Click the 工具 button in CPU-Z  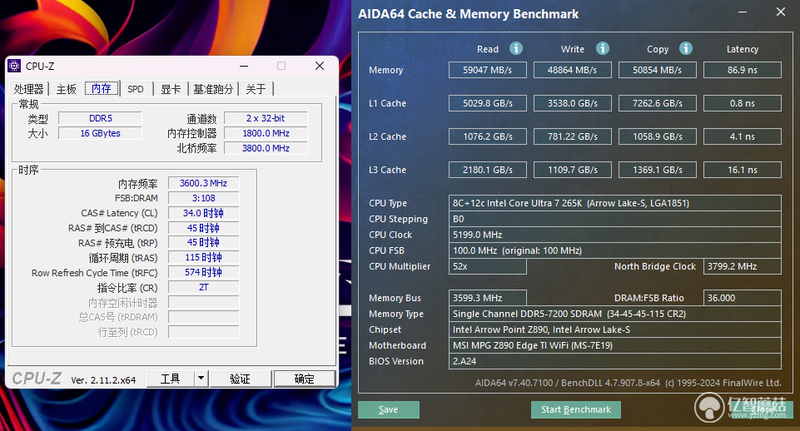pyautogui.click(x=170, y=378)
